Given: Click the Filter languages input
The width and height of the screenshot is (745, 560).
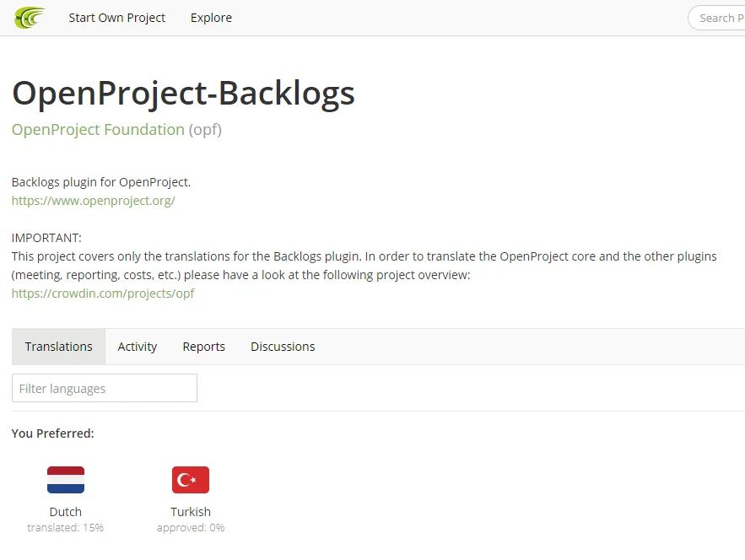Looking at the screenshot, I should (x=105, y=388).
